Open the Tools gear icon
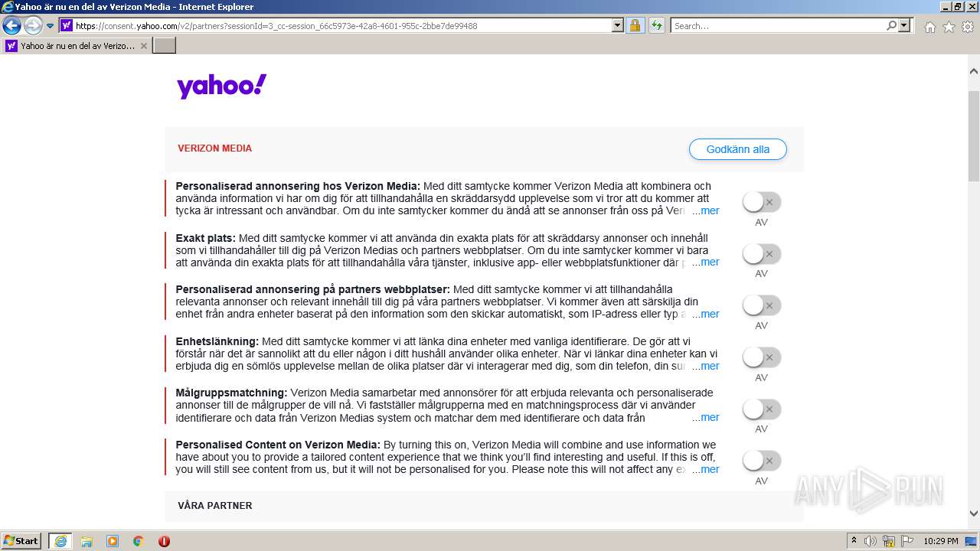This screenshot has width=980, height=551. (967, 27)
